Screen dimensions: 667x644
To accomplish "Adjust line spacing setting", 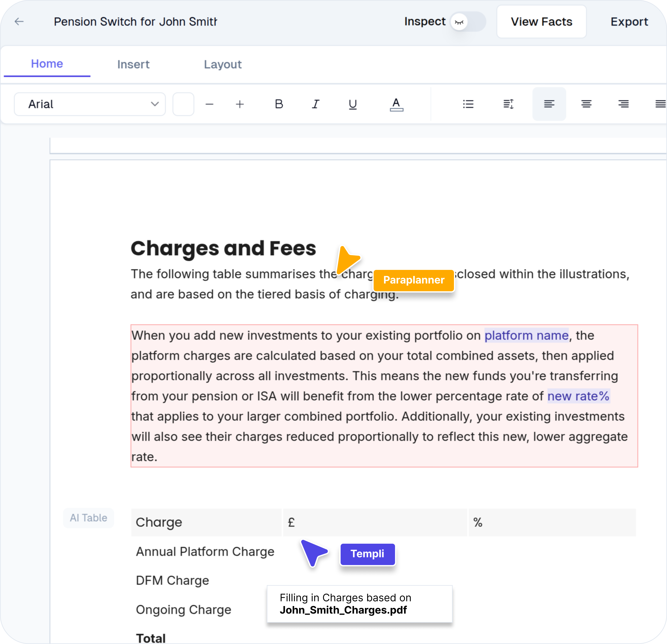I will tap(508, 104).
